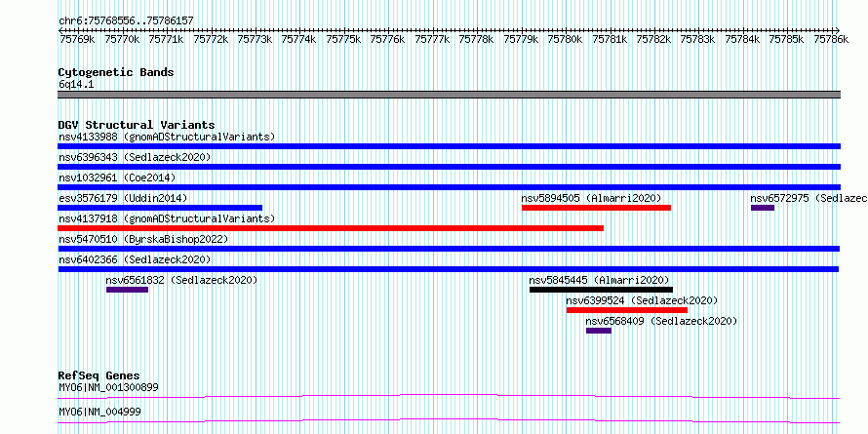
Task: Click the 75775k ruler tick label
Action: pyautogui.click(x=343, y=39)
